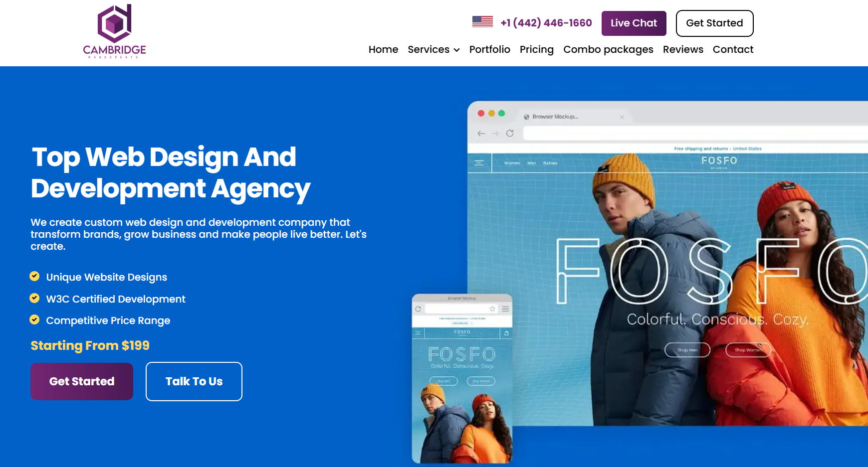The image size is (868, 467).
Task: Click the header Get Started button
Action: click(x=714, y=23)
